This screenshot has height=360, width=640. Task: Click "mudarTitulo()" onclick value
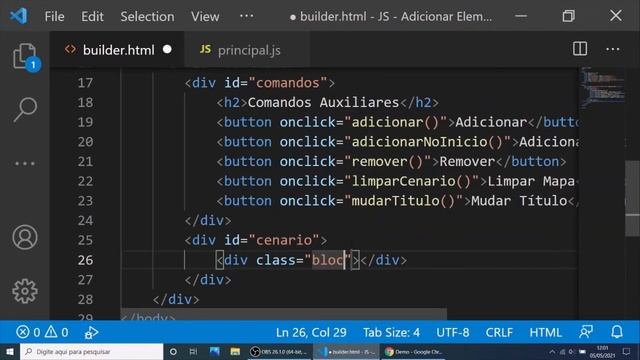pos(404,201)
